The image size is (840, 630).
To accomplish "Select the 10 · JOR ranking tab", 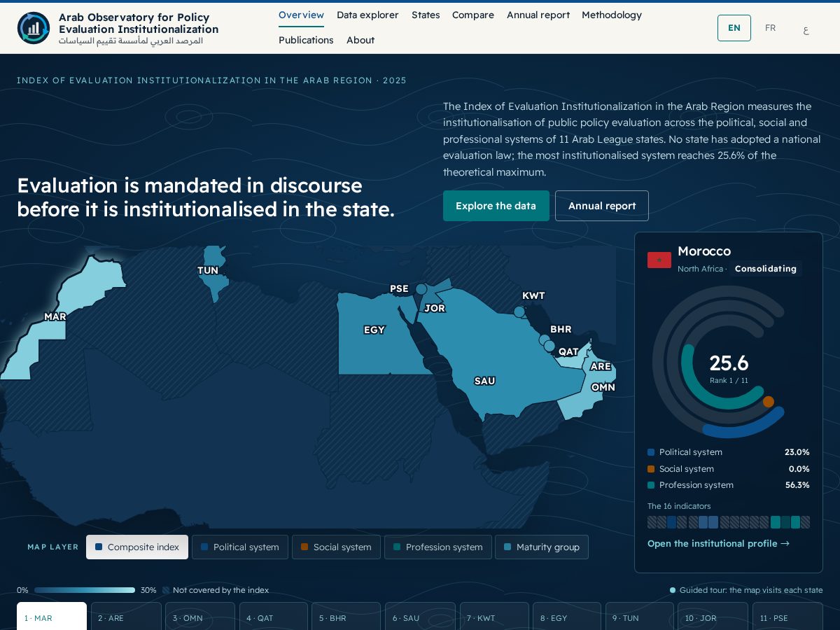I will point(713,617).
